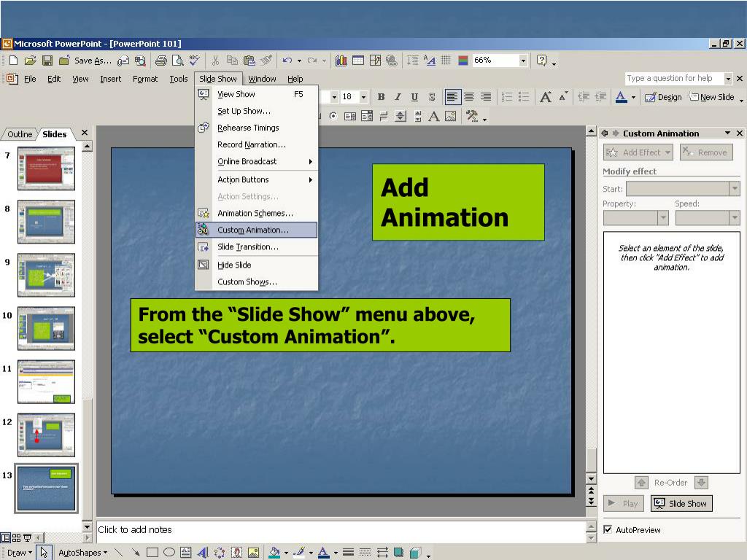Enable Center paragraph alignment
Image resolution: width=747 pixels, height=560 pixels.
coord(469,97)
